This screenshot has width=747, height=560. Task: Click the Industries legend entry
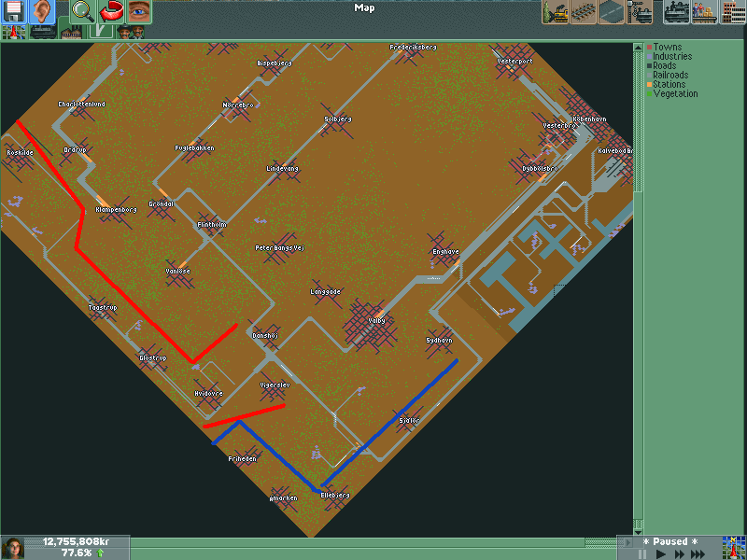[x=669, y=56]
